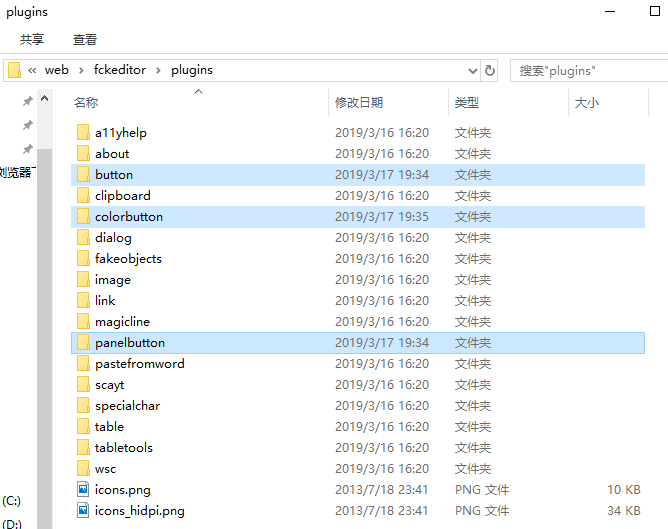
Task: Sort by 名称 column header
Action: point(86,103)
